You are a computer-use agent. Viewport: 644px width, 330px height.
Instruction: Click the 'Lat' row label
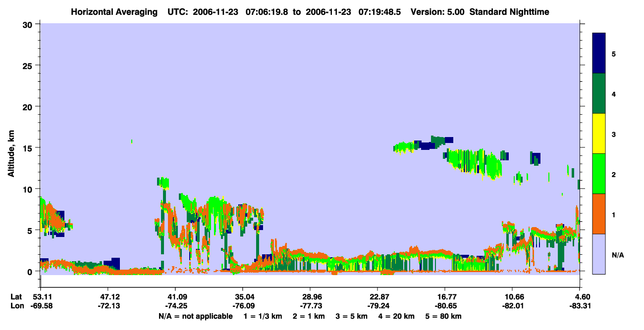tap(16, 297)
